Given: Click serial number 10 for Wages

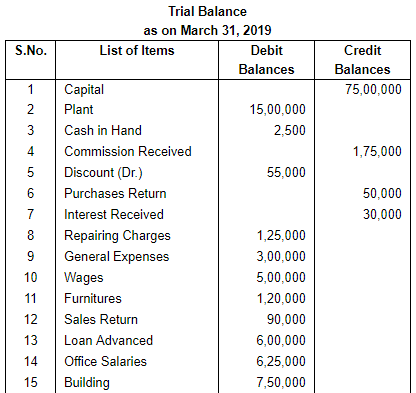Looking at the screenshot, I should point(31,278).
